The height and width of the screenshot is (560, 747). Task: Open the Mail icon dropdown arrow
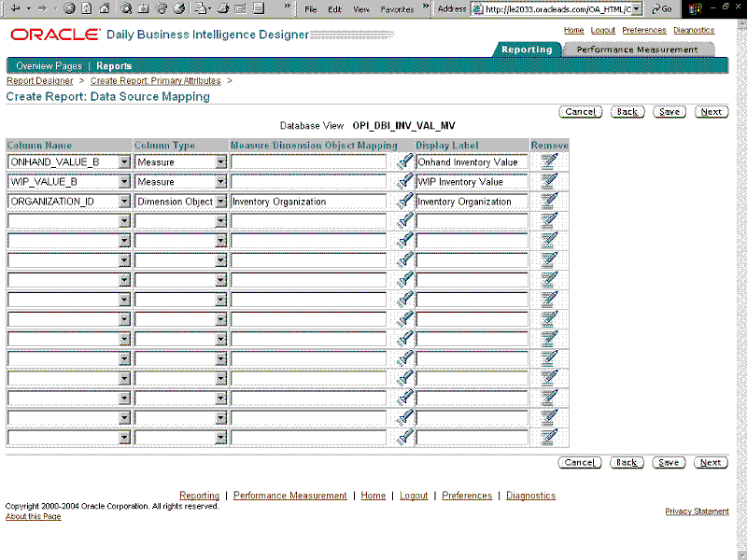tap(209, 8)
